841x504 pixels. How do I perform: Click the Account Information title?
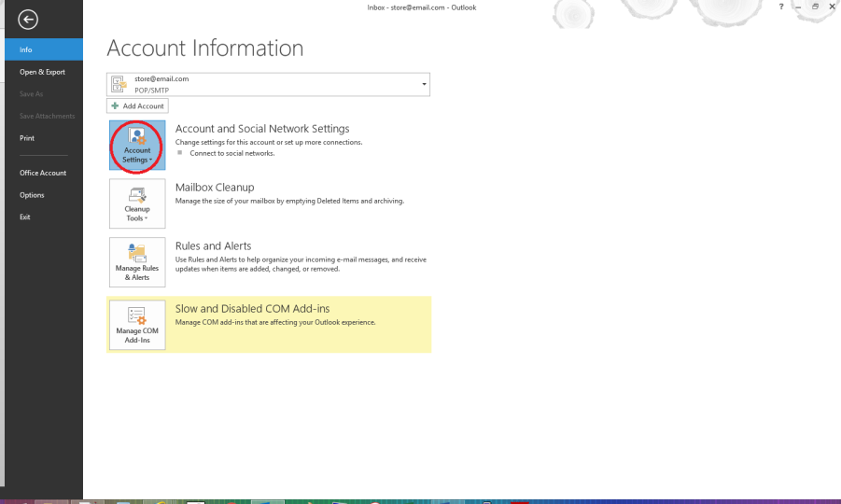[205, 49]
